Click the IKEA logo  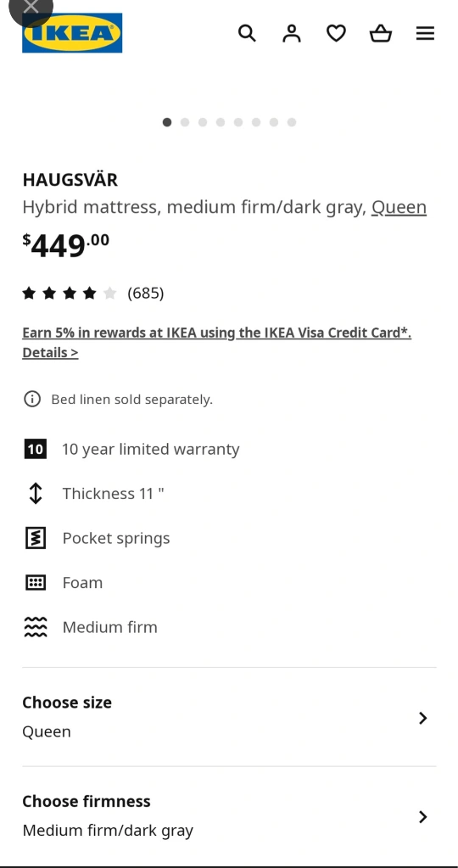pyautogui.click(x=72, y=33)
